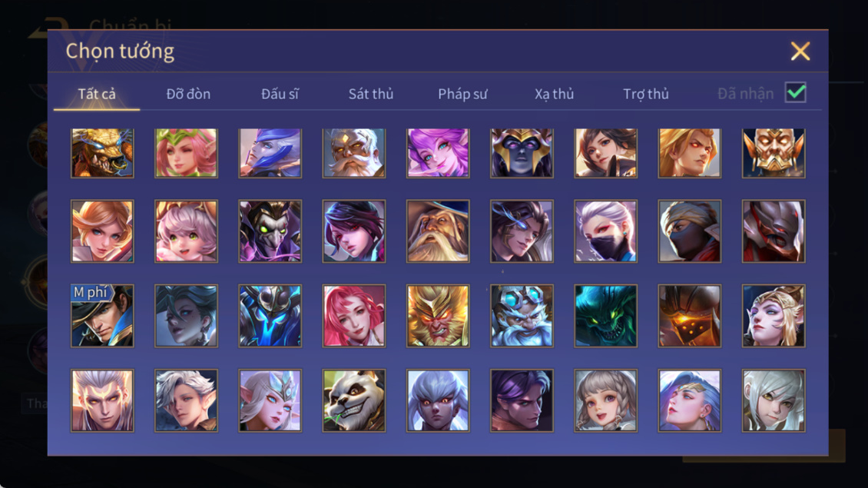Show the 'Pháp sư' hero list

462,94
